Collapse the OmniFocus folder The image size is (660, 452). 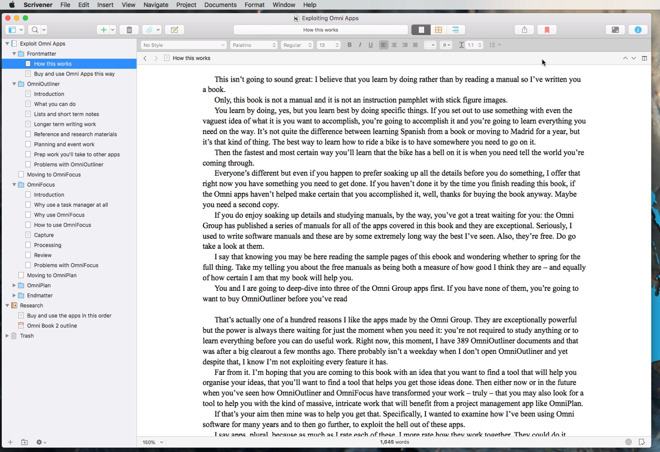pyautogui.click(x=14, y=185)
